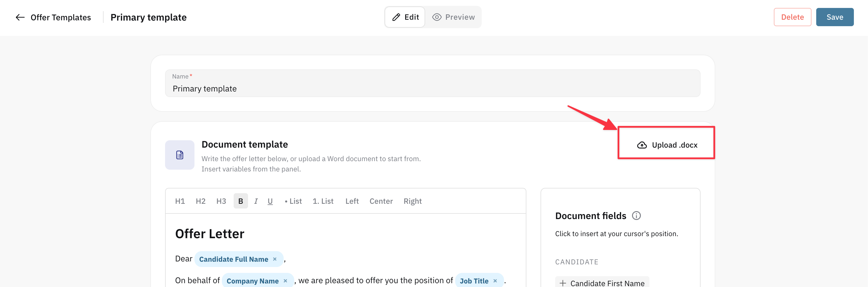The width and height of the screenshot is (868, 287).
Task: Apply H3 heading style
Action: (x=221, y=201)
